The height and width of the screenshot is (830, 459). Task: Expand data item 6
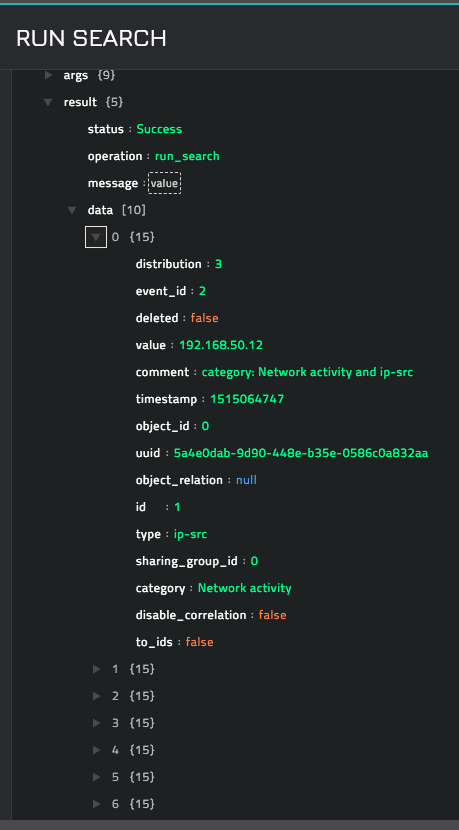click(x=96, y=804)
